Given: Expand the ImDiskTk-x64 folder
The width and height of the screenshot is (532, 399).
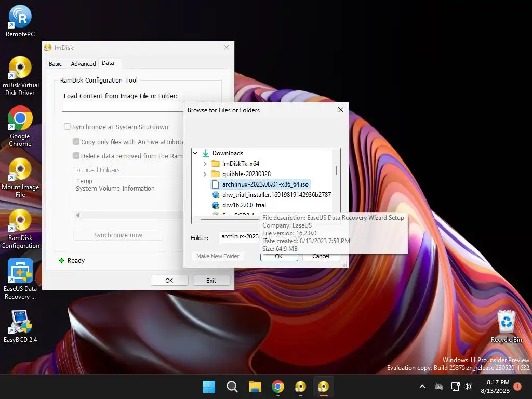Looking at the screenshot, I should pyautogui.click(x=205, y=164).
